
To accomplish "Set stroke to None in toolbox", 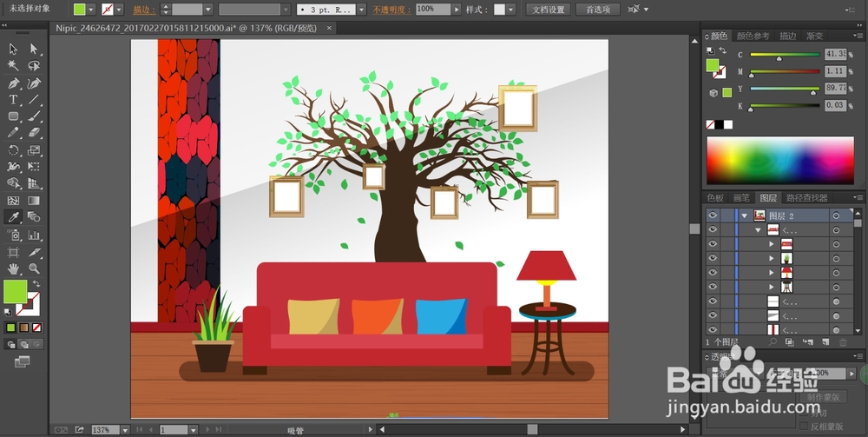I will click(x=37, y=328).
